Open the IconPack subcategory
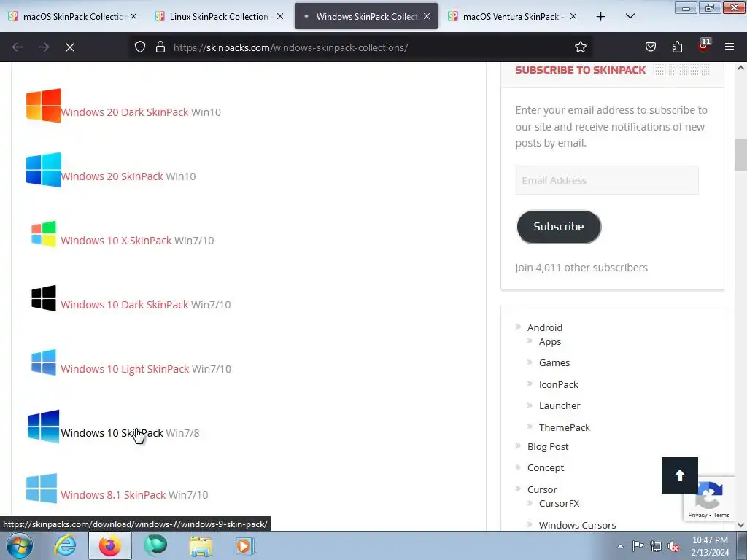The height and width of the screenshot is (560, 747). 558,384
